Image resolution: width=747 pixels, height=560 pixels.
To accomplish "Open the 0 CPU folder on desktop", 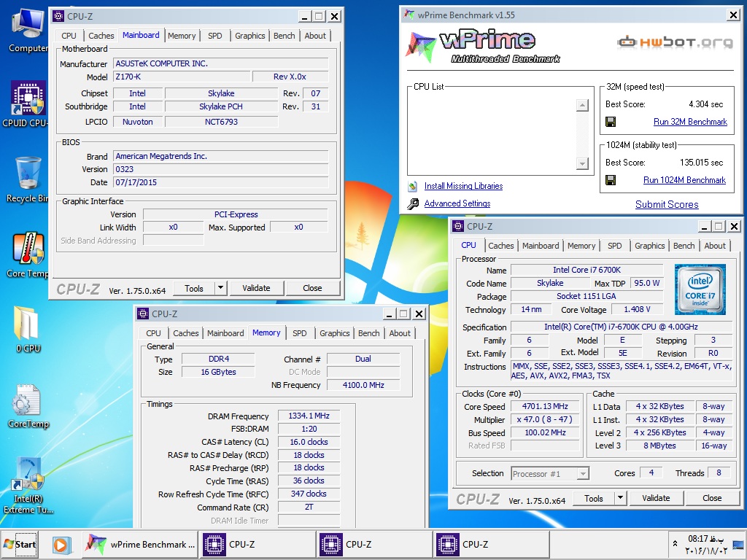I will [28, 324].
